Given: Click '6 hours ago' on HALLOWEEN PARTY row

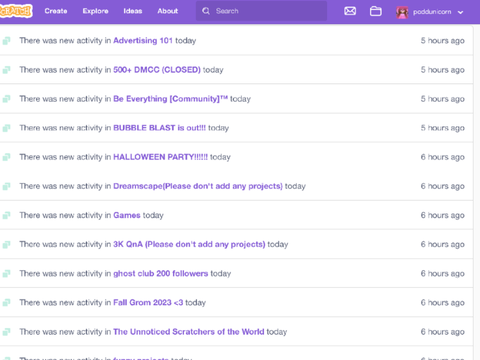Looking at the screenshot, I should pos(442,157).
